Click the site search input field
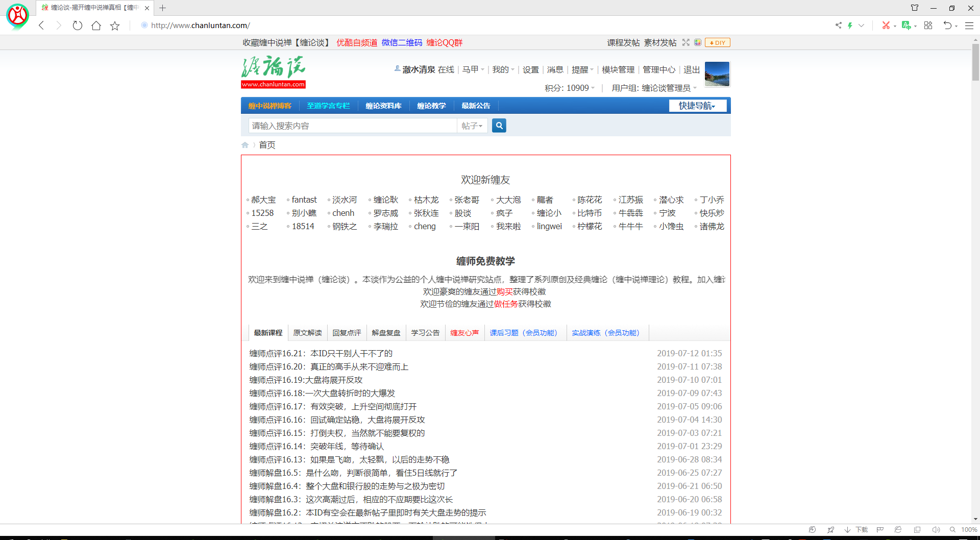Image resolution: width=980 pixels, height=540 pixels. [352, 126]
